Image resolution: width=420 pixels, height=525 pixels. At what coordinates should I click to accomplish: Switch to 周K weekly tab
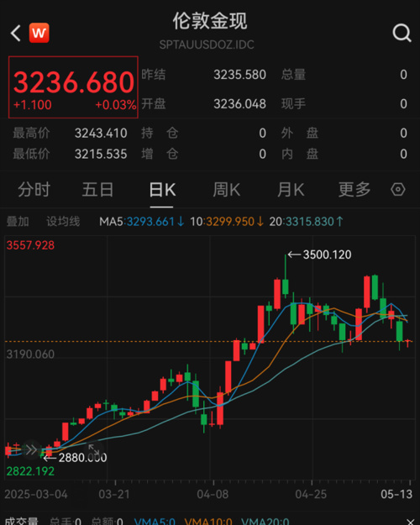click(x=226, y=190)
